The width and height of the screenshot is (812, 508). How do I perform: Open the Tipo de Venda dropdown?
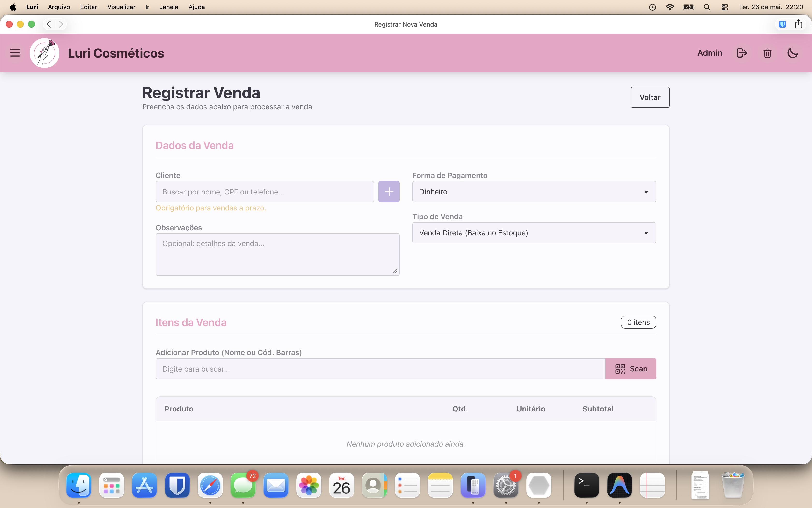click(x=534, y=232)
